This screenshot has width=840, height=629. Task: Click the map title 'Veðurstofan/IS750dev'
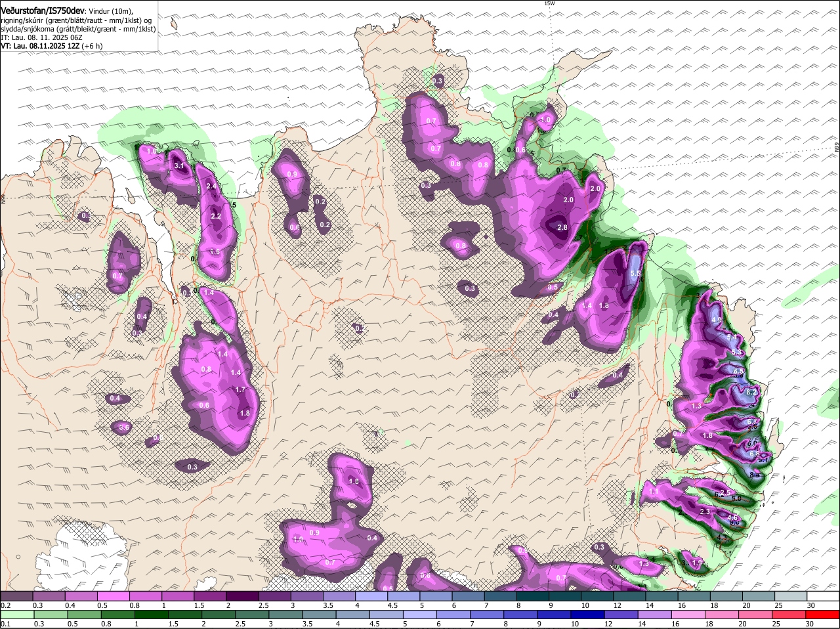pos(43,12)
